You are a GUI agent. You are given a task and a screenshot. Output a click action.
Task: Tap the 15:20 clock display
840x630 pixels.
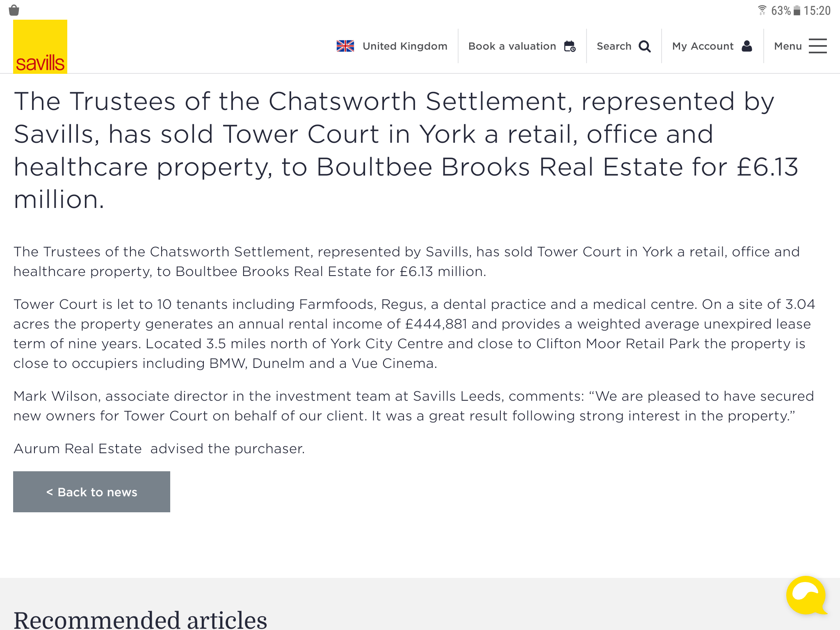(817, 11)
